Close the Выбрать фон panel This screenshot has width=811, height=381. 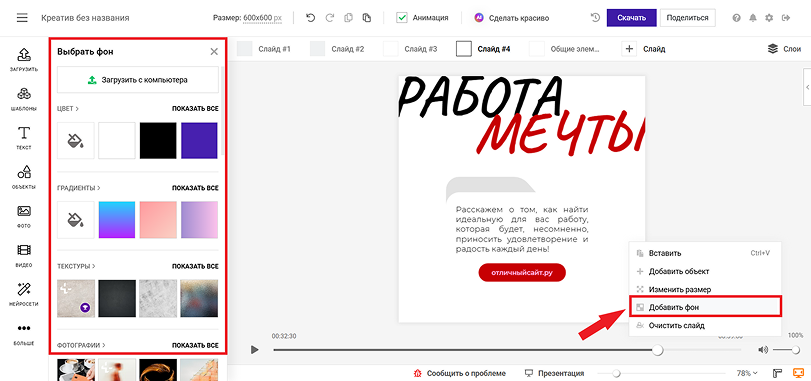tap(214, 51)
